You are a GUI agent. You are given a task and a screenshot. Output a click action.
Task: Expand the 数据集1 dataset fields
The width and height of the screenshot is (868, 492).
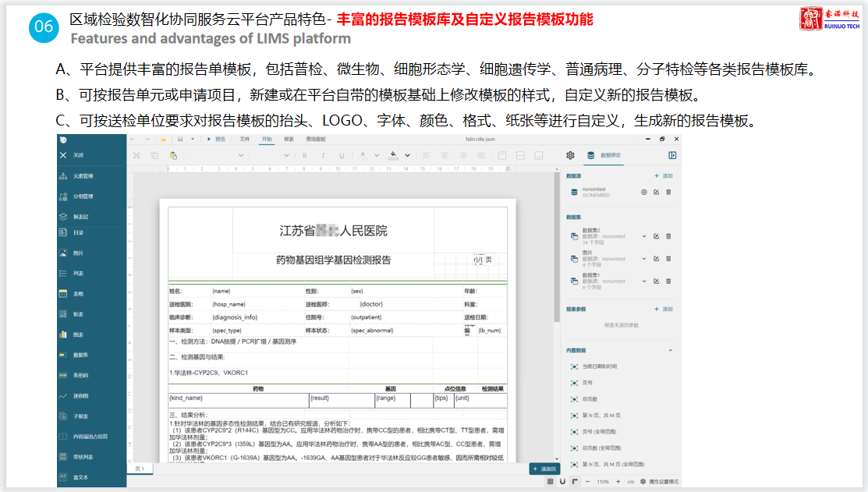644,281
